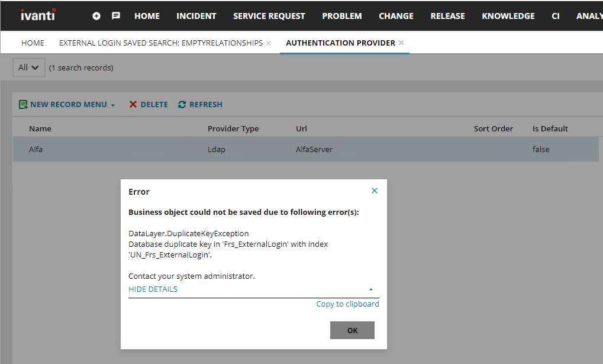Click the Ivanti logo

[38, 15]
